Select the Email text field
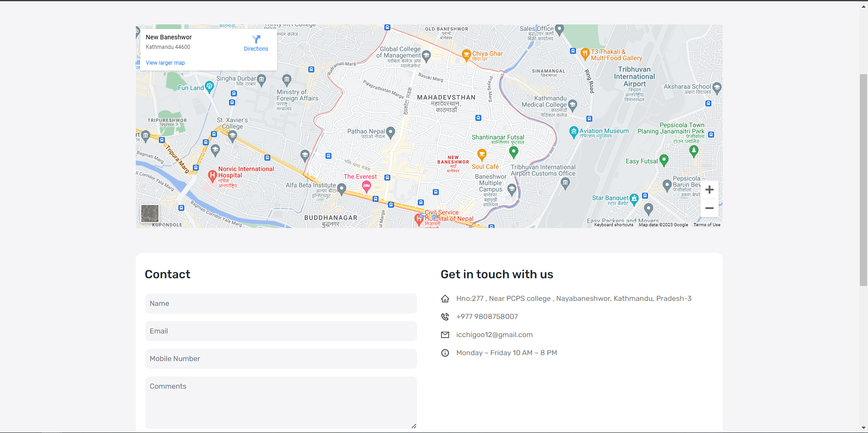Viewport: 868px width, 433px height. (281, 331)
